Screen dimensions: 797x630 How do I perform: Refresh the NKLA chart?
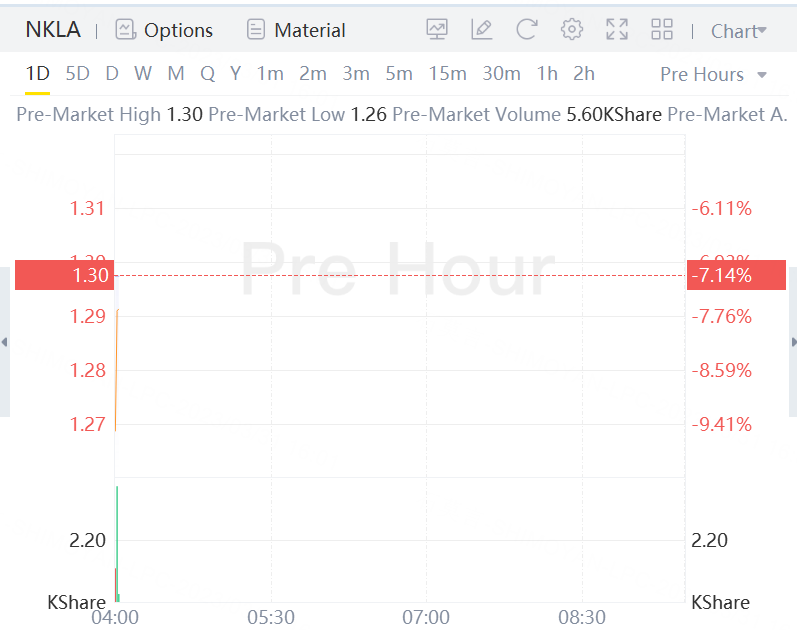(x=527, y=30)
